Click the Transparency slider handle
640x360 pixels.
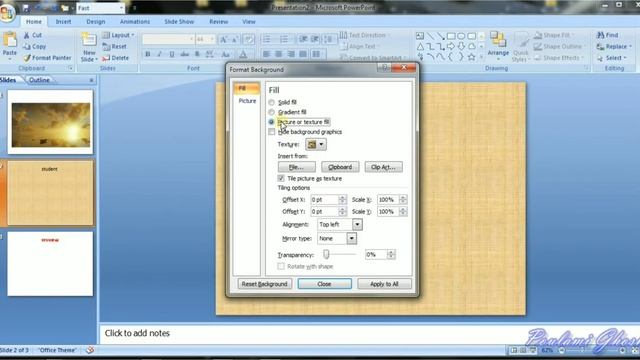tap(326, 254)
